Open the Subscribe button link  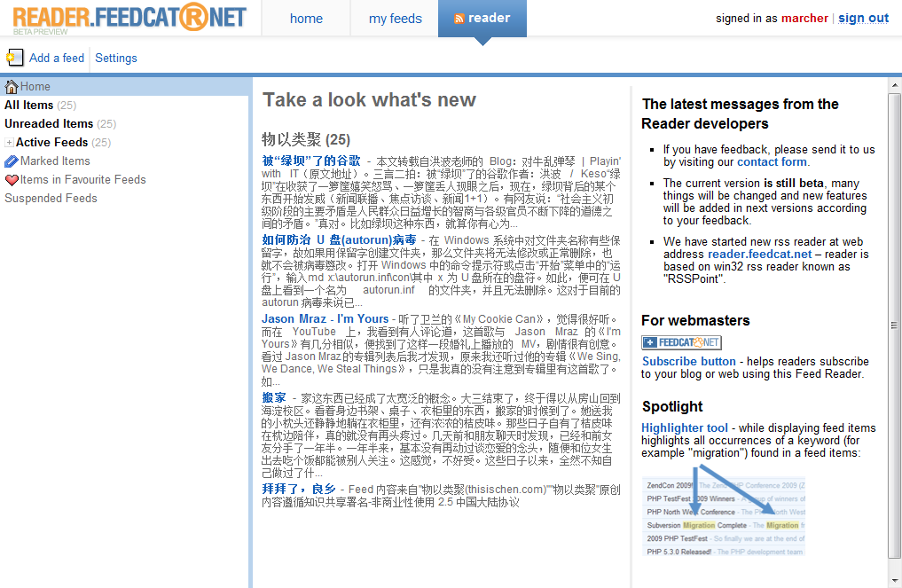click(688, 361)
